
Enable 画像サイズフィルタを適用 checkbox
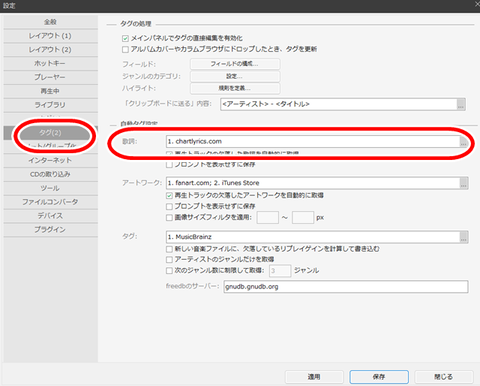[169, 218]
